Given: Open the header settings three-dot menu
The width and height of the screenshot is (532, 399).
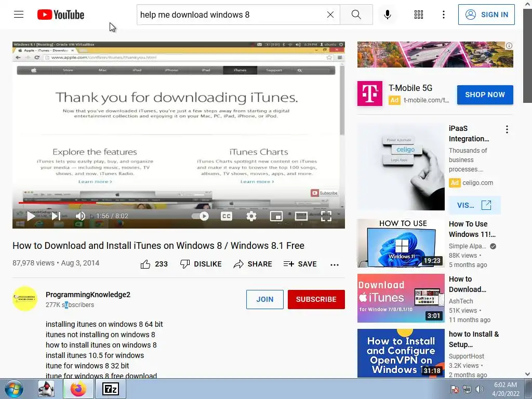Looking at the screenshot, I should coord(444,15).
